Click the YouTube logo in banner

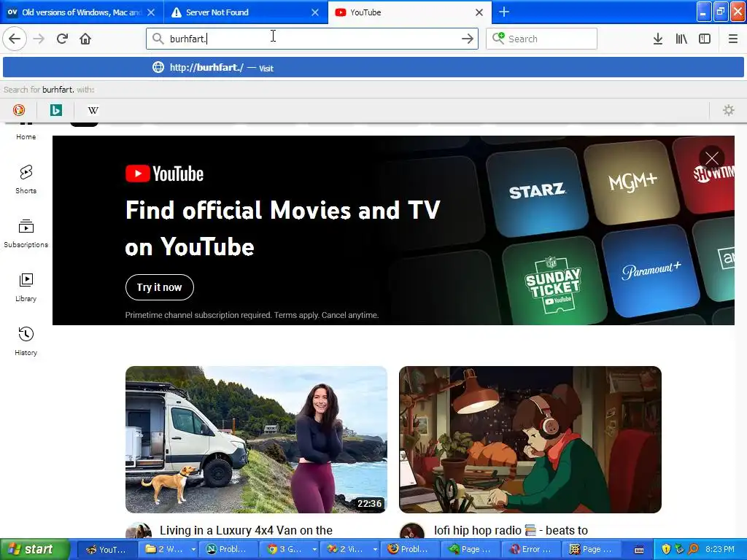[x=164, y=174]
